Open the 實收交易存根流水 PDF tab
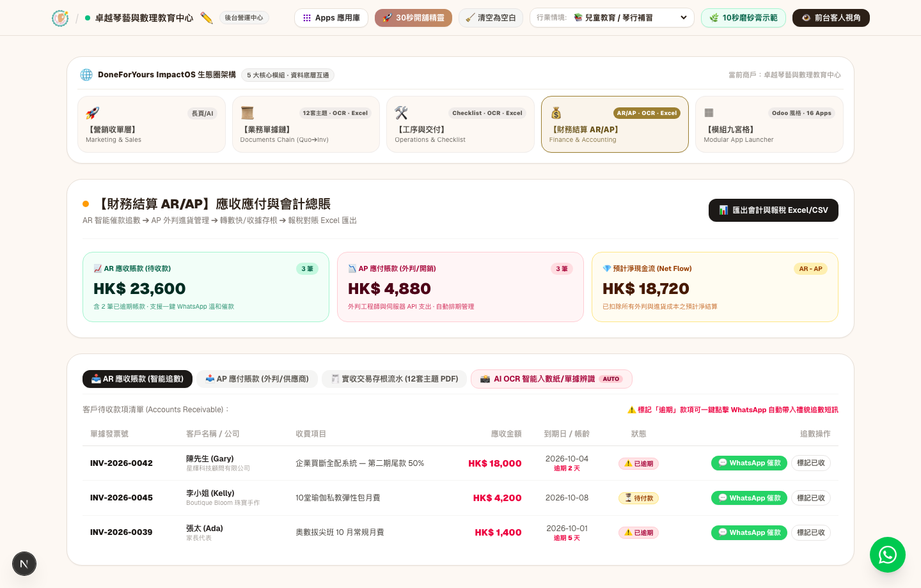Screen dimensions: 921x588 (x=395, y=379)
